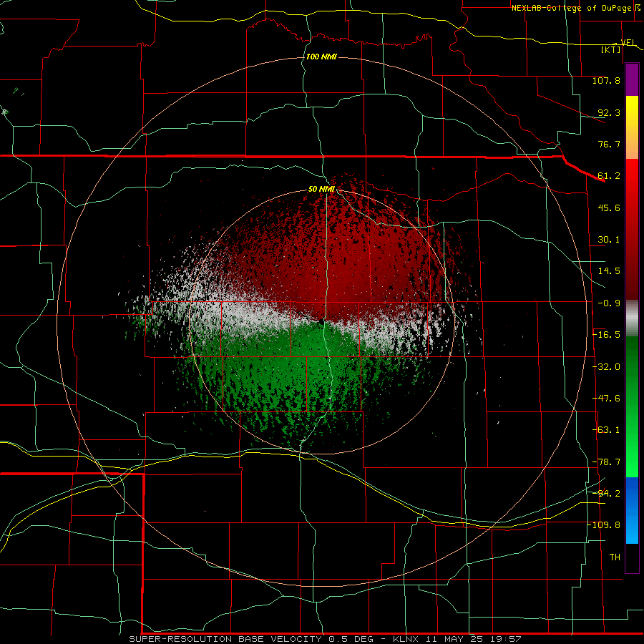Click the VEL legend title
The image size is (644, 644).
628,42
